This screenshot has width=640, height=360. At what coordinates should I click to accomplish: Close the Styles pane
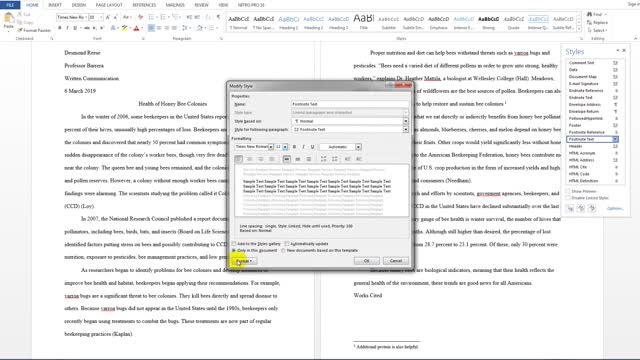click(624, 51)
